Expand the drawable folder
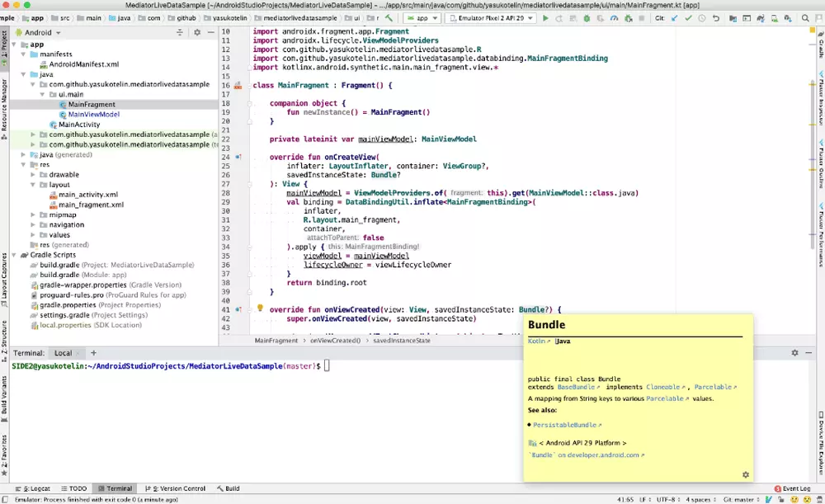This screenshot has height=504, width=825. tap(33, 175)
